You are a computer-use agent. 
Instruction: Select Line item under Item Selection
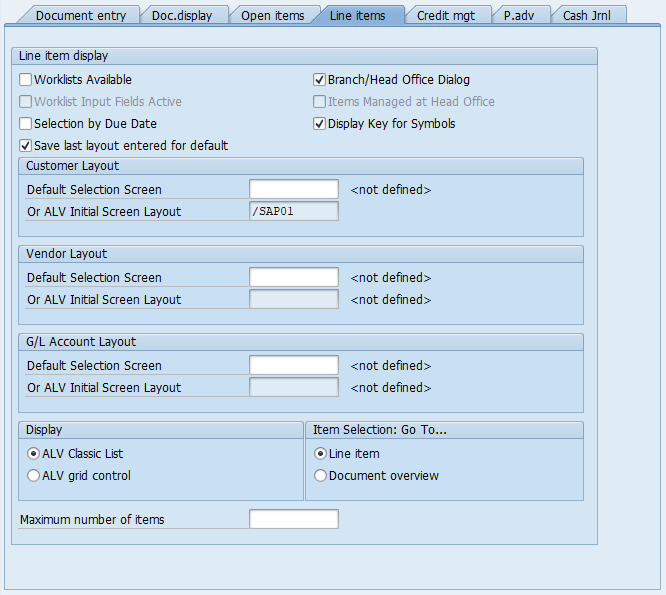tap(320, 454)
